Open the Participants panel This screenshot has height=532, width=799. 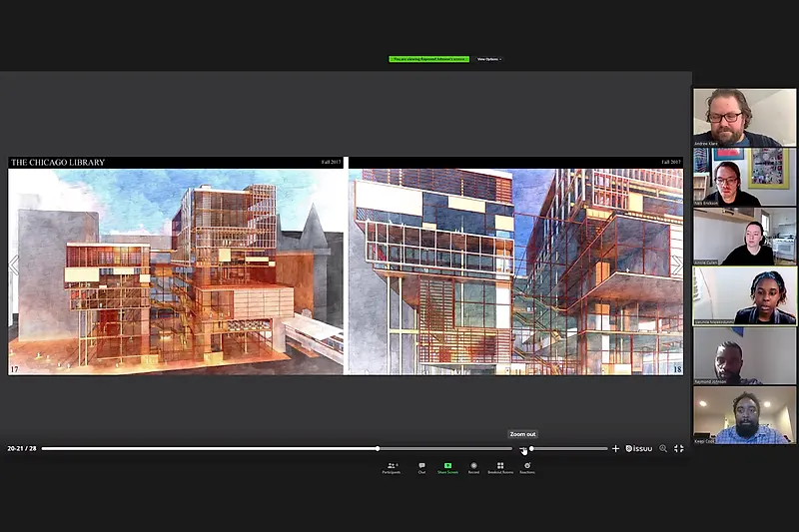pos(392,468)
